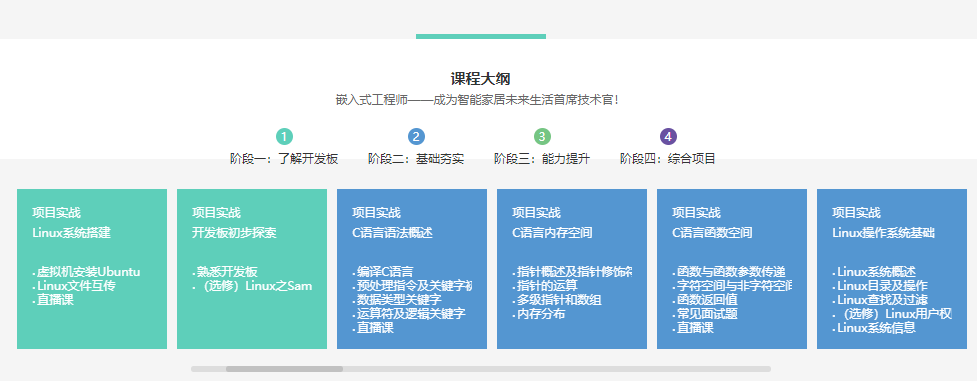Switch to 阶段四：综合项目 tab

click(x=668, y=159)
